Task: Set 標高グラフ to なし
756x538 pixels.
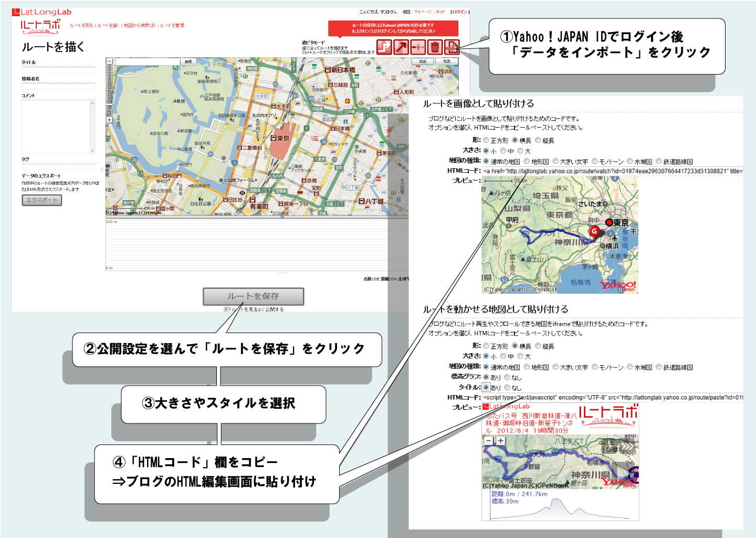Action: click(507, 377)
